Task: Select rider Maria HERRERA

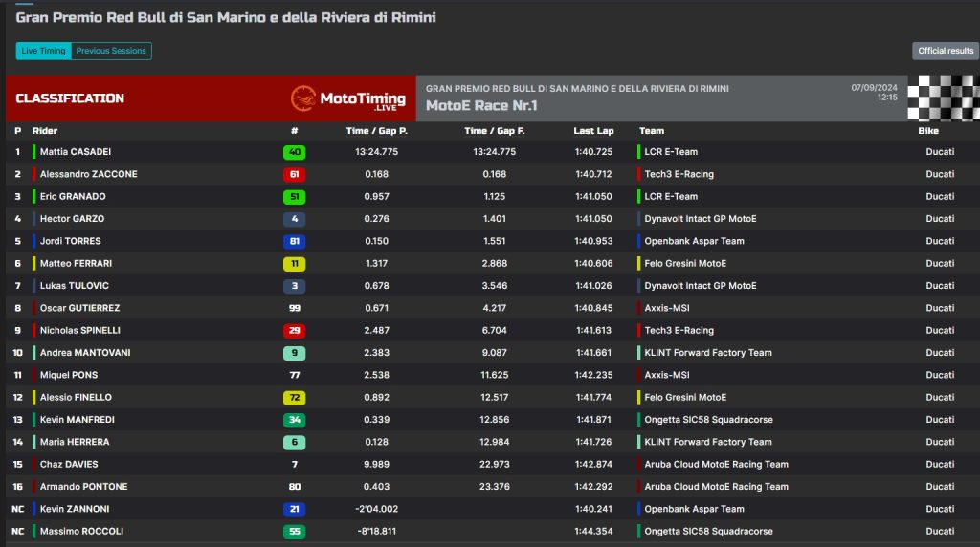Action: 75,442
